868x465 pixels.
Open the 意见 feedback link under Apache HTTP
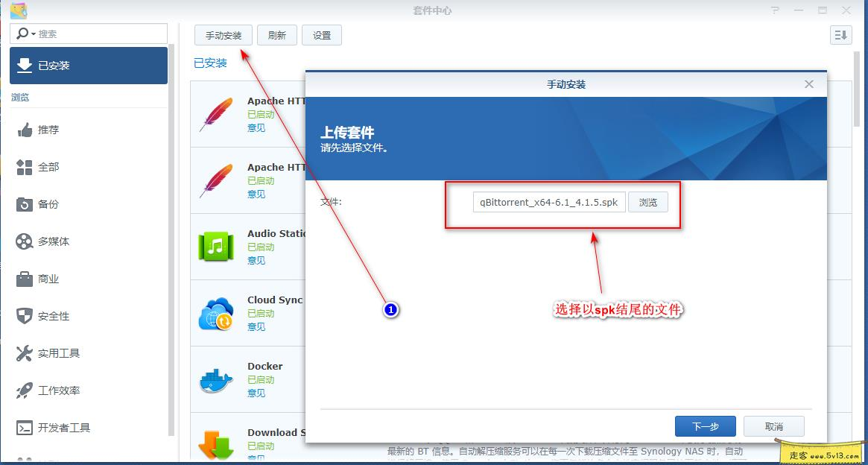[x=257, y=127]
